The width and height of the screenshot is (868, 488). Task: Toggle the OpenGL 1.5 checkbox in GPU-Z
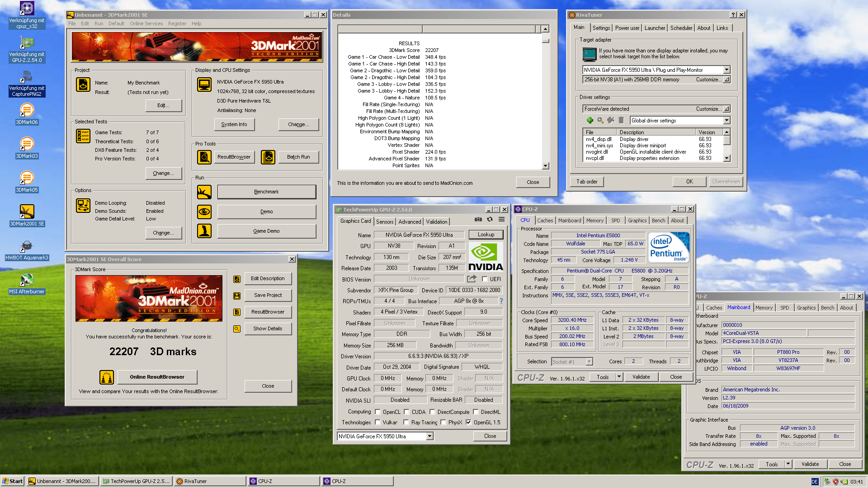[468, 422]
